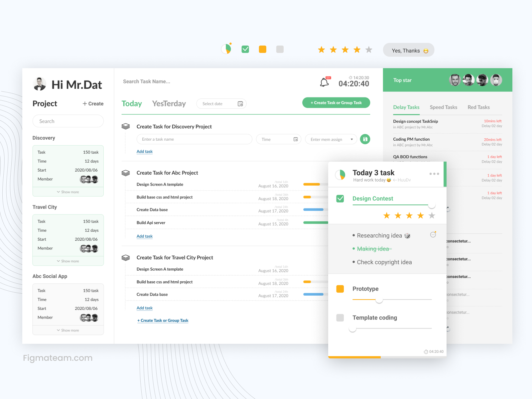Click the pie chart icon in Today 3 task card
This screenshot has width=532, height=399.
(x=340, y=174)
